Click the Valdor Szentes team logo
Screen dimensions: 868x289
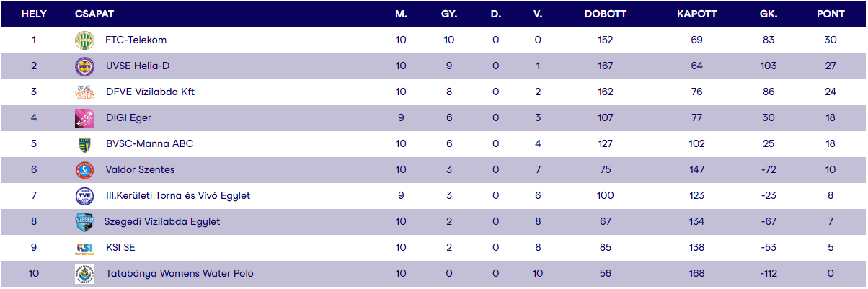click(85, 170)
